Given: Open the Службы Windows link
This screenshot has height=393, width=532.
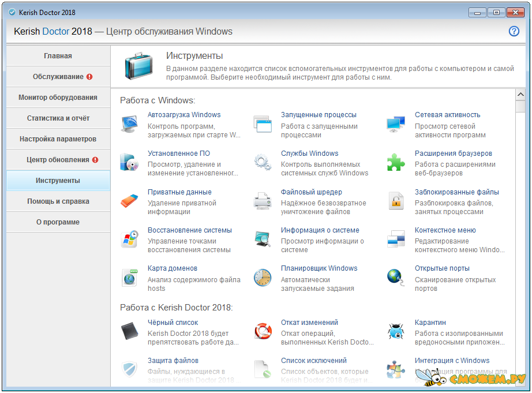Looking at the screenshot, I should [x=309, y=154].
